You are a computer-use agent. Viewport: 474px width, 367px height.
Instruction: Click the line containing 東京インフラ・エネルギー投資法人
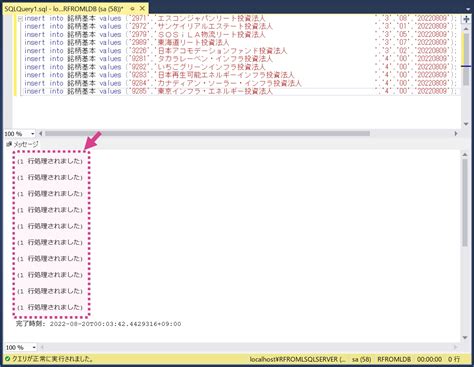[240, 91]
